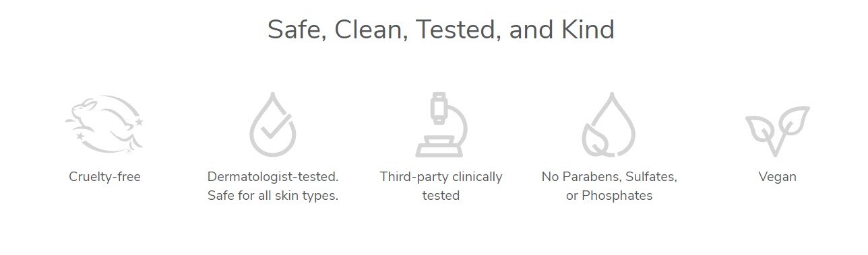Click the microscope clinical testing icon
The image size is (868, 255).
point(441,124)
